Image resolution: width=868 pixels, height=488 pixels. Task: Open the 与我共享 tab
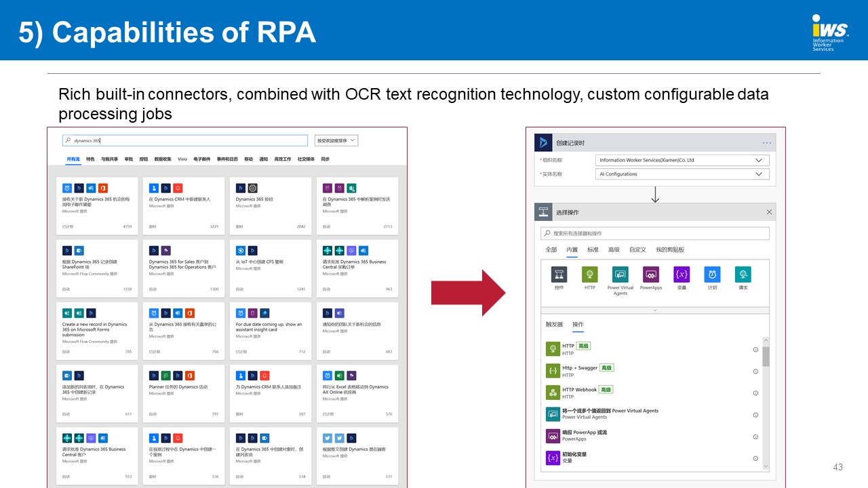coord(110,159)
